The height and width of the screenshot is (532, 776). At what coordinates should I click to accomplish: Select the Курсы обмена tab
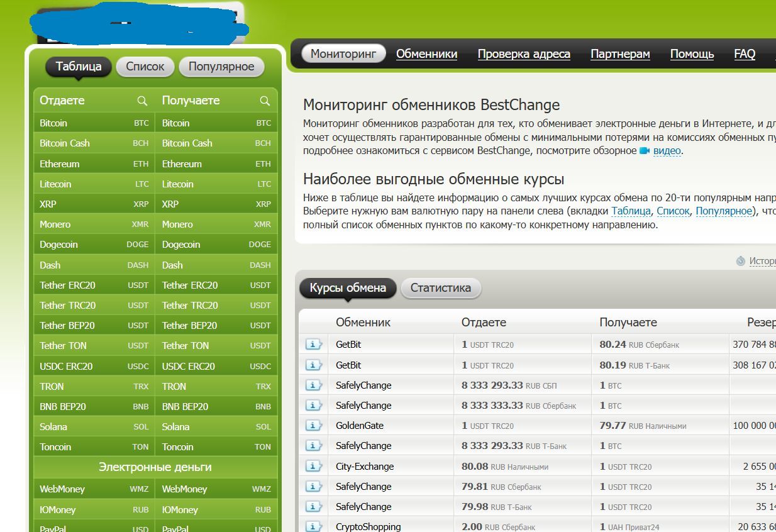[348, 288]
